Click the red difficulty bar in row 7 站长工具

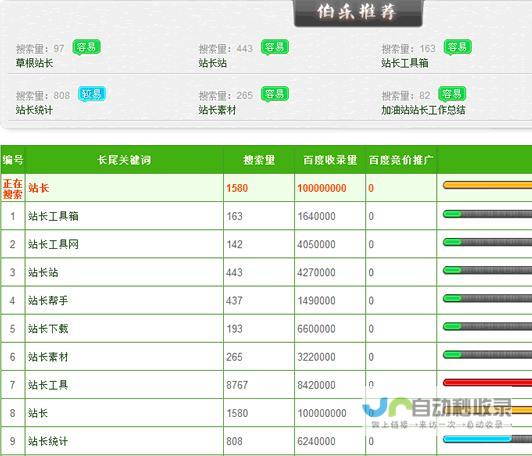click(488, 383)
